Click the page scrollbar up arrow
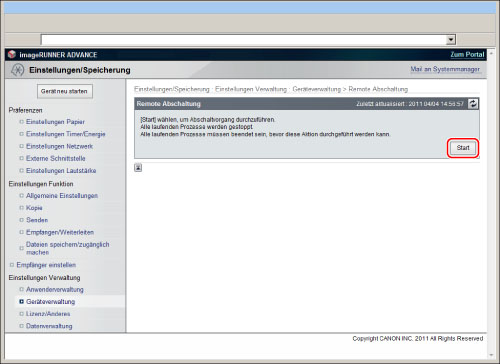The height and width of the screenshot is (364, 500). [x=491, y=52]
